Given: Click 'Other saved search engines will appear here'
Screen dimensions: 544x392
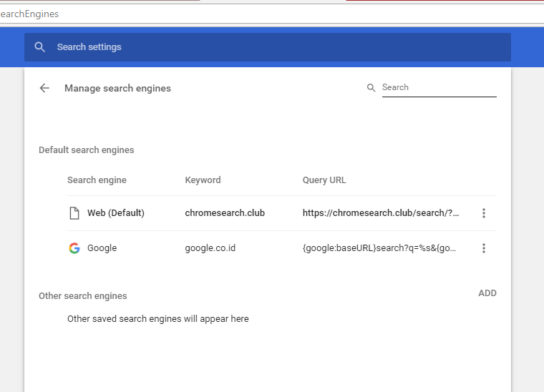Looking at the screenshot, I should tap(158, 319).
